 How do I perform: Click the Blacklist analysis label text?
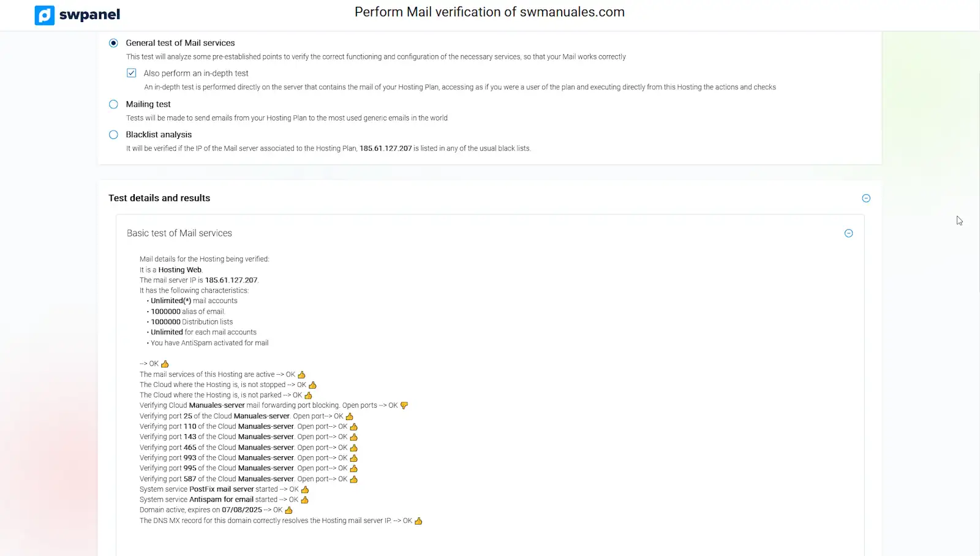(159, 135)
